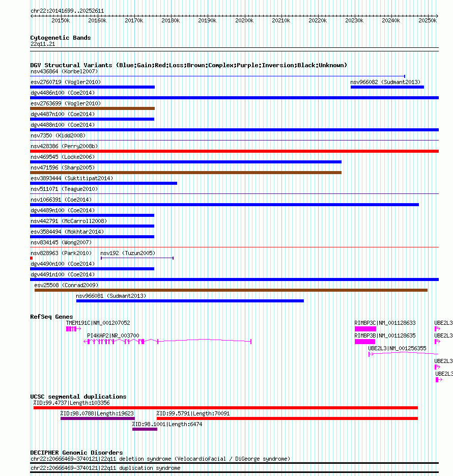The width and height of the screenshot is (453, 476).
Task: Click the PI4KAP2 gene exon structure
Action: tap(167, 342)
